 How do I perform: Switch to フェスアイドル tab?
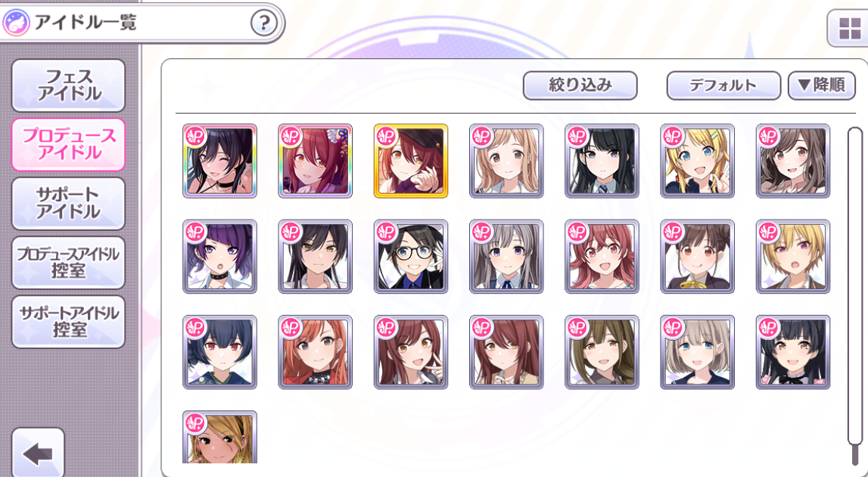[x=69, y=86]
